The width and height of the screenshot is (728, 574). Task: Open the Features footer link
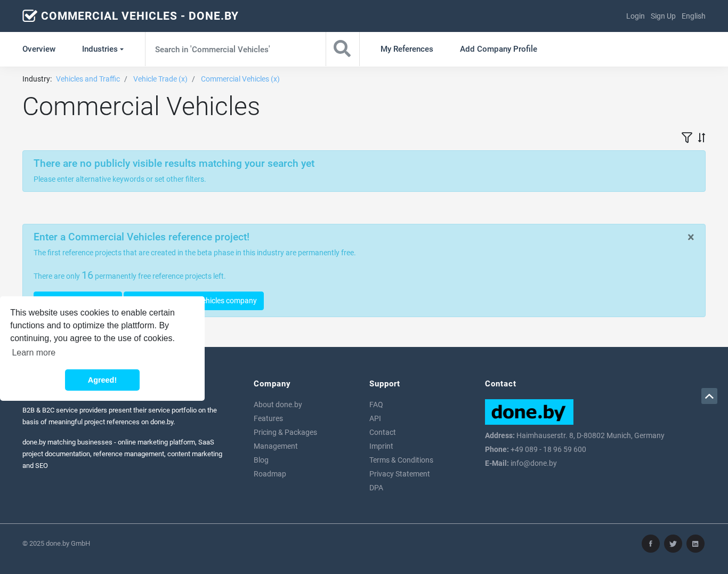coord(268,418)
